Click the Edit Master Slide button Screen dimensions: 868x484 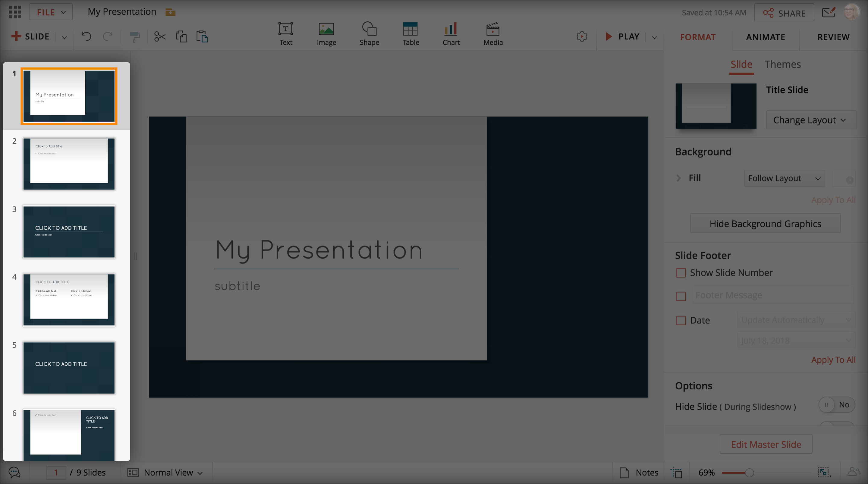(766, 445)
